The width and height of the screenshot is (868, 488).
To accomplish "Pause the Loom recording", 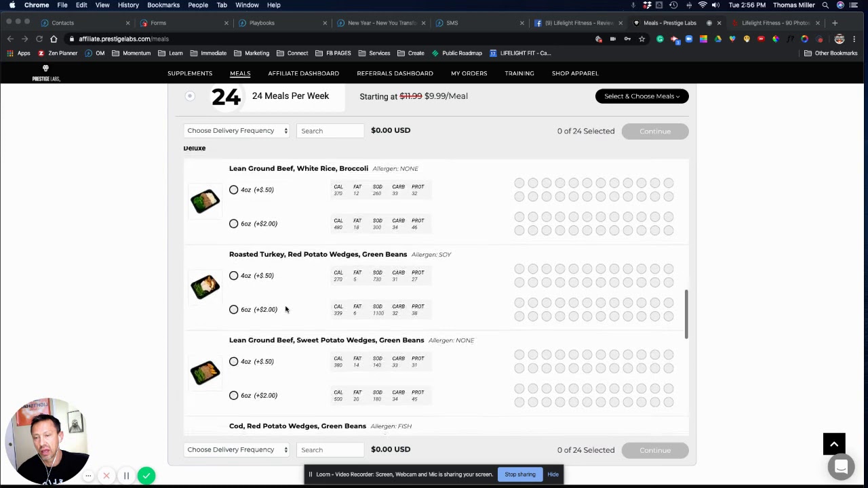I will click(x=126, y=476).
